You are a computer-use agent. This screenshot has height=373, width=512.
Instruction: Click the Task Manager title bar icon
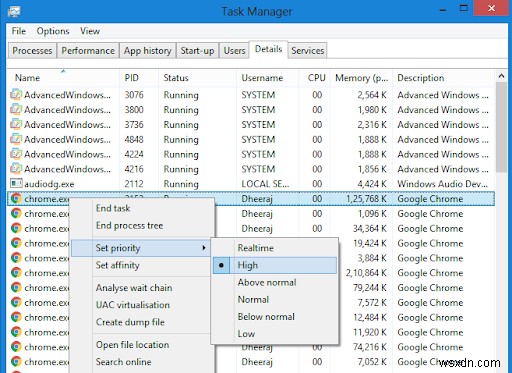click(x=14, y=11)
